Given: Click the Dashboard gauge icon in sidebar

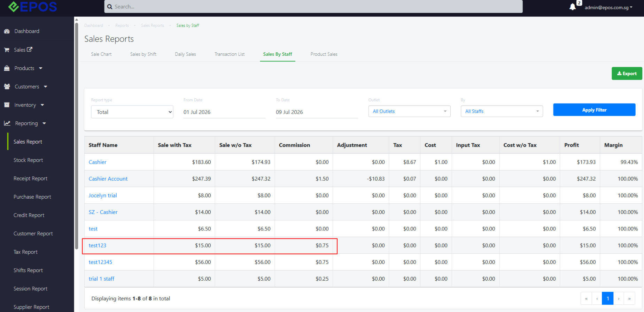Looking at the screenshot, I should (7, 31).
